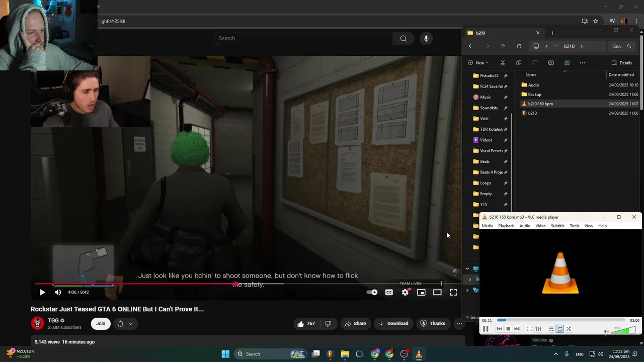Share the selected file in Explorer

(x=567, y=63)
